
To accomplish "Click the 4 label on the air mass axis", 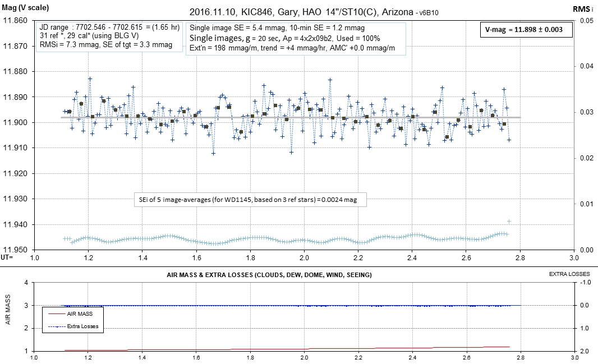I will click(26, 283).
